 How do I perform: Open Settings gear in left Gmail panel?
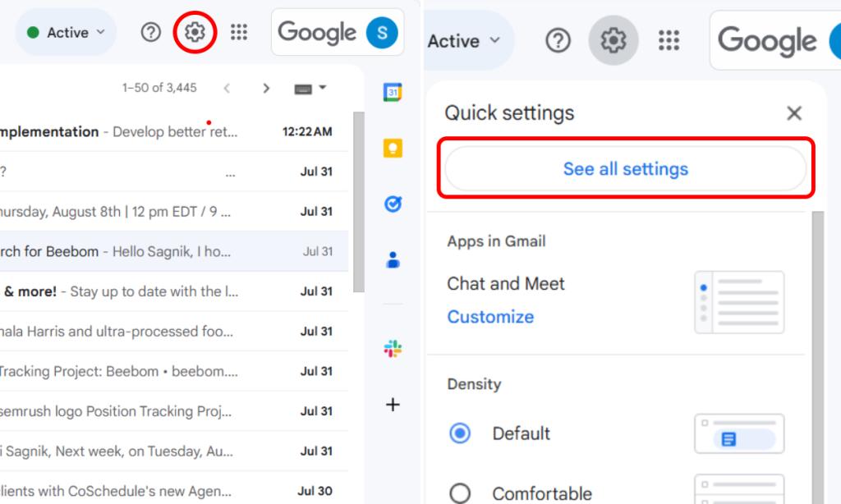click(x=195, y=32)
